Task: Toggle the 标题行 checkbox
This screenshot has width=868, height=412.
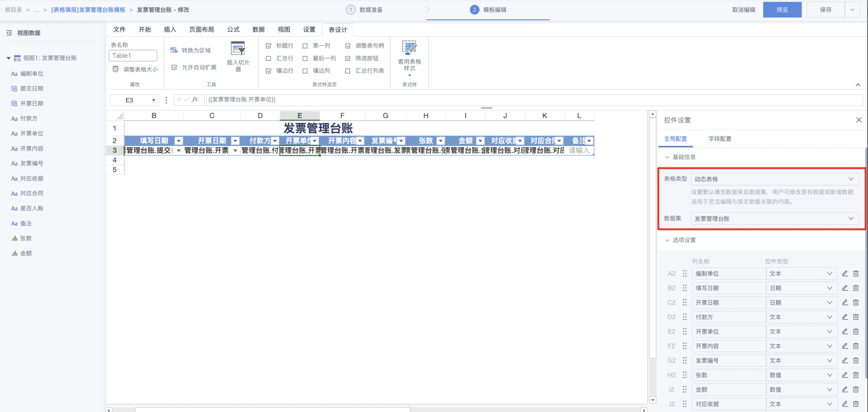Action: point(268,46)
